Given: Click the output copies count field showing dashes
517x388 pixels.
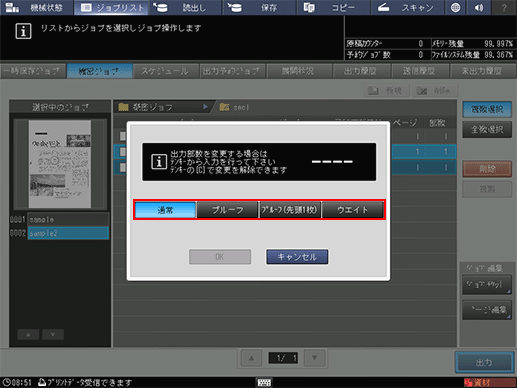Looking at the screenshot, I should (332, 162).
